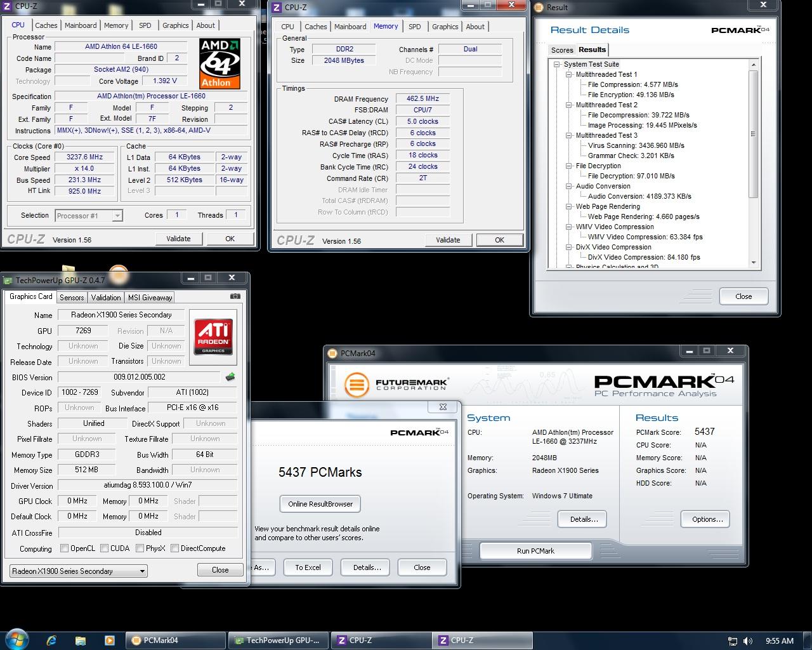812x650 pixels.
Task: Click Validate in the processor CPU-Z window
Action: click(178, 239)
